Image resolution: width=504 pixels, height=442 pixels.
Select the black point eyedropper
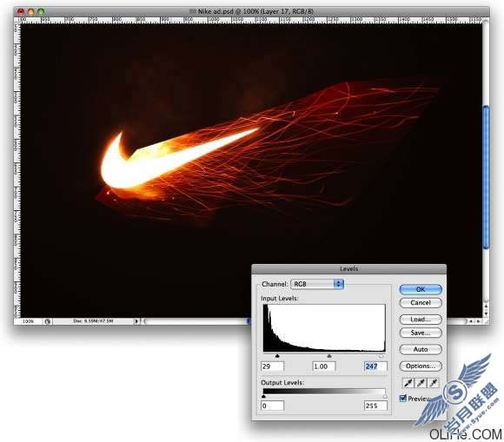[x=408, y=383]
